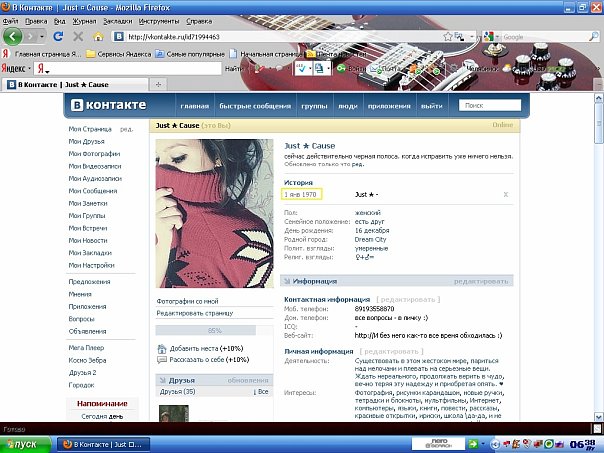This screenshot has width=604, height=453.
Task: Click the Мега Плеер sidebar link
Action: pyautogui.click(x=86, y=348)
